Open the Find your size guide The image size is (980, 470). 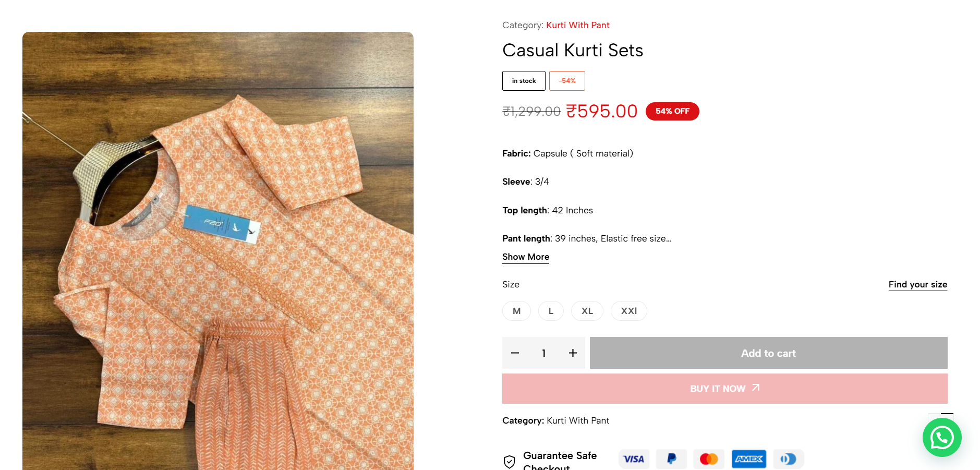pos(917,284)
